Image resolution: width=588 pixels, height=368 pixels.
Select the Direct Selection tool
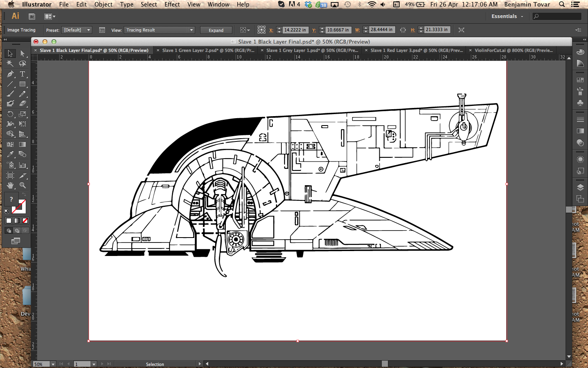[x=22, y=54]
